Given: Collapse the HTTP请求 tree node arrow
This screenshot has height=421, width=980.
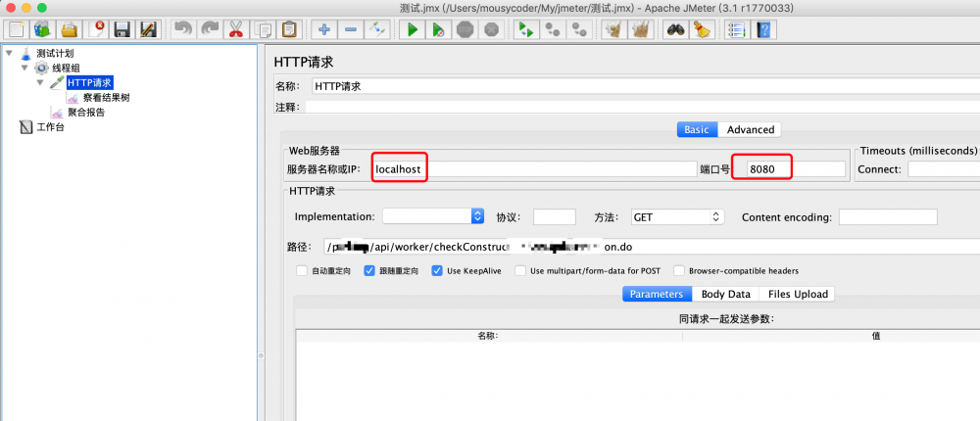Looking at the screenshot, I should click(40, 82).
